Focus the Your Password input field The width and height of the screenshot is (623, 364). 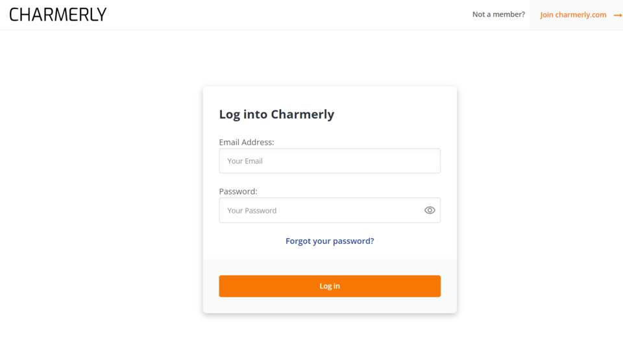pyautogui.click(x=321, y=210)
